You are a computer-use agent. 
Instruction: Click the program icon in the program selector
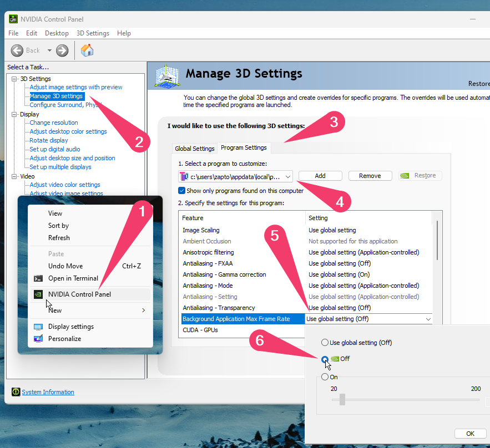(x=184, y=176)
